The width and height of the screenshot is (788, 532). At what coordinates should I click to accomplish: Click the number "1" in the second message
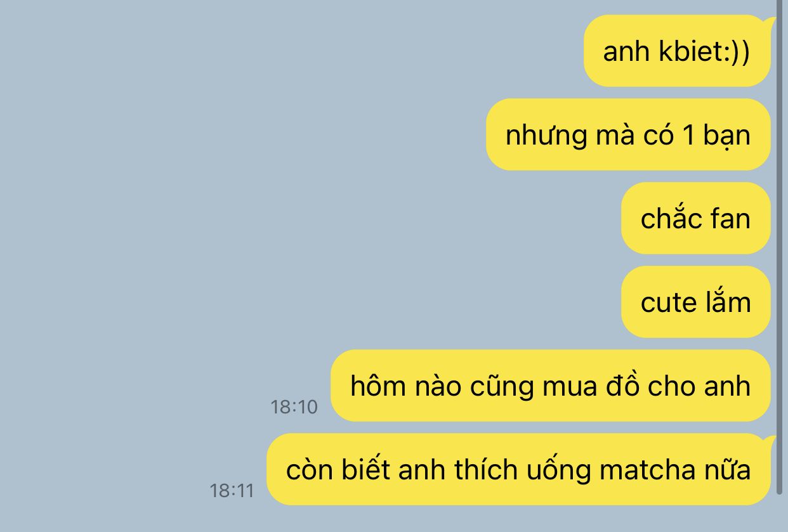[x=689, y=136]
